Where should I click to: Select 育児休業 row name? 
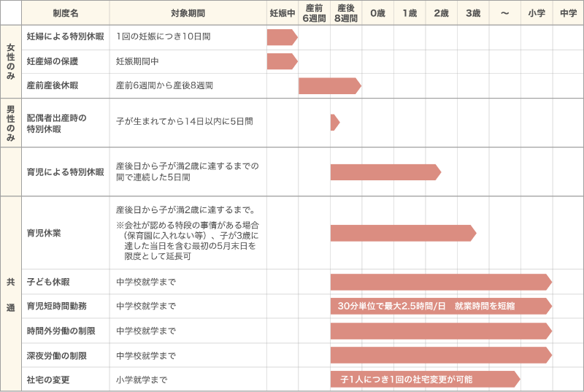point(44,233)
